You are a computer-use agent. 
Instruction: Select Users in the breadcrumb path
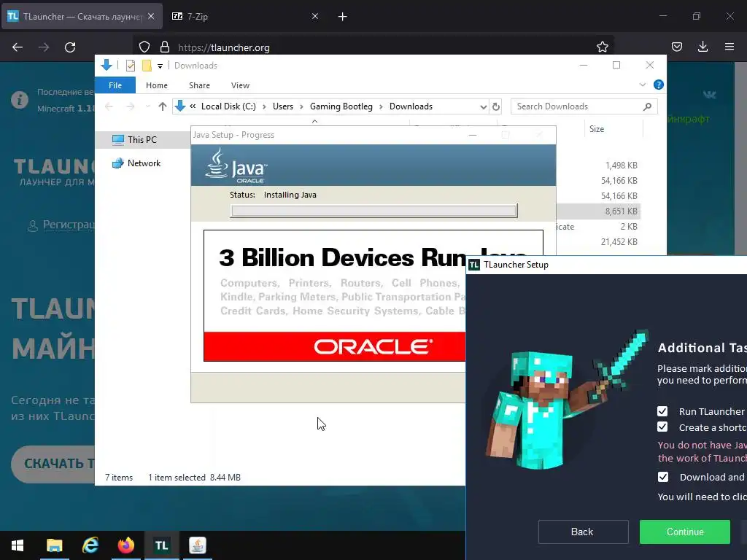(283, 106)
